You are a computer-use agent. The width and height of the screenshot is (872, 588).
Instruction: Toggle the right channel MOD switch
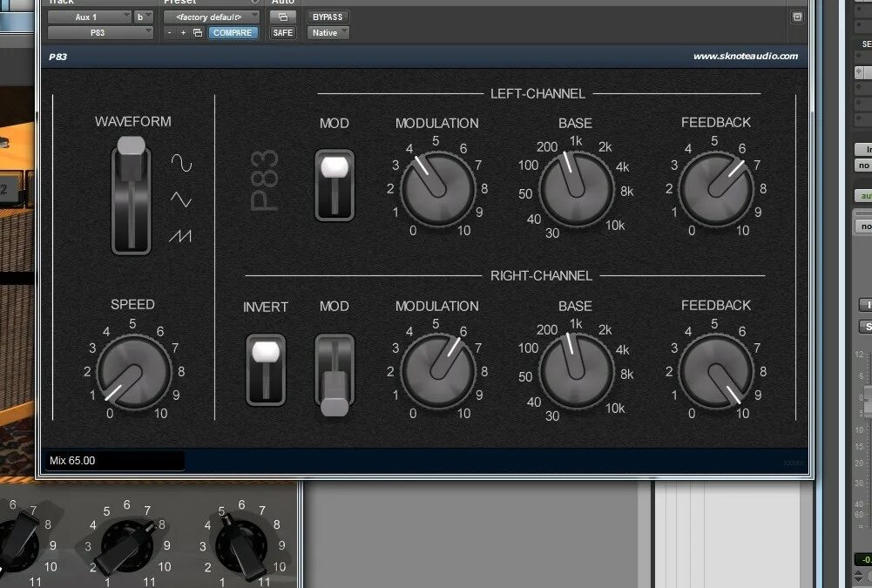(x=335, y=374)
